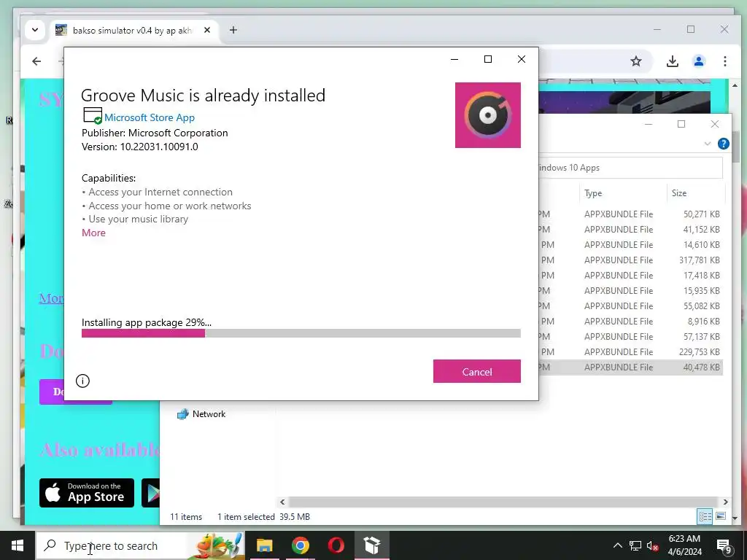Open Network in File Explorer navigation pane
747x560 pixels.
click(201, 414)
